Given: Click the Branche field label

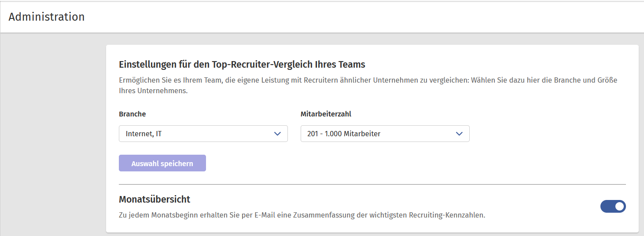Looking at the screenshot, I should point(132,114).
